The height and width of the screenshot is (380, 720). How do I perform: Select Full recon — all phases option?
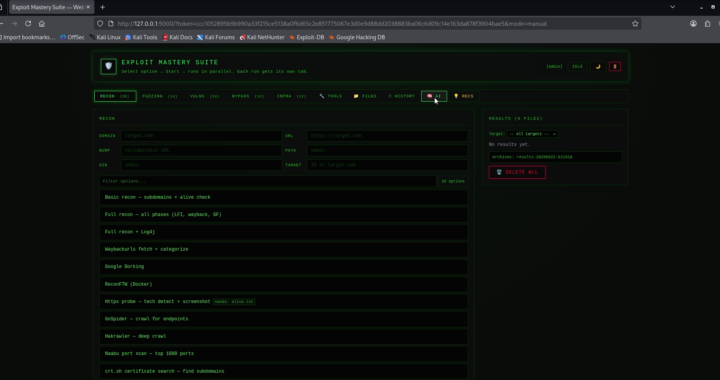point(283,215)
